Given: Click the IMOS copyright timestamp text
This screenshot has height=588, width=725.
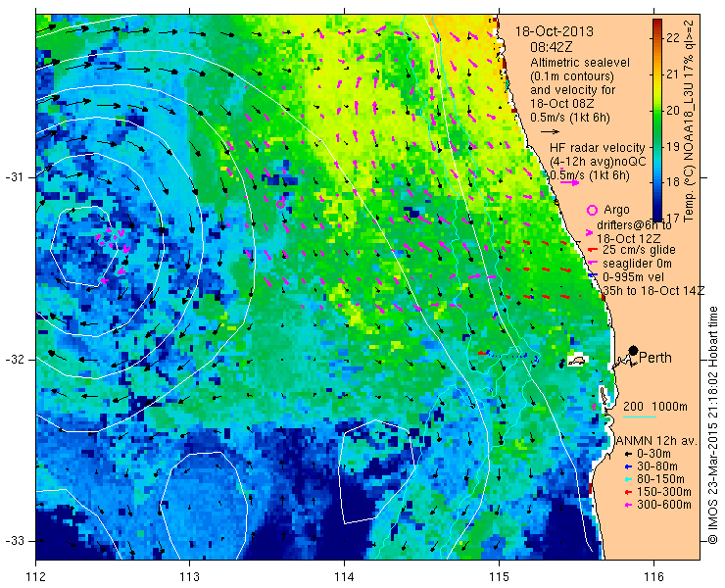Looking at the screenshot, I should tap(712, 425).
